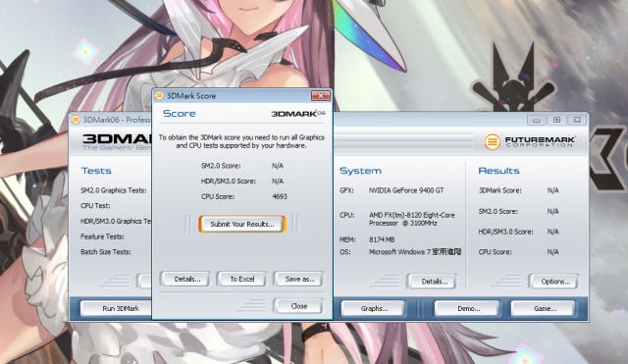Dismiss the 3DMark Score dialog via red X
Image resolution: width=628 pixels, height=364 pixels.
[321, 96]
